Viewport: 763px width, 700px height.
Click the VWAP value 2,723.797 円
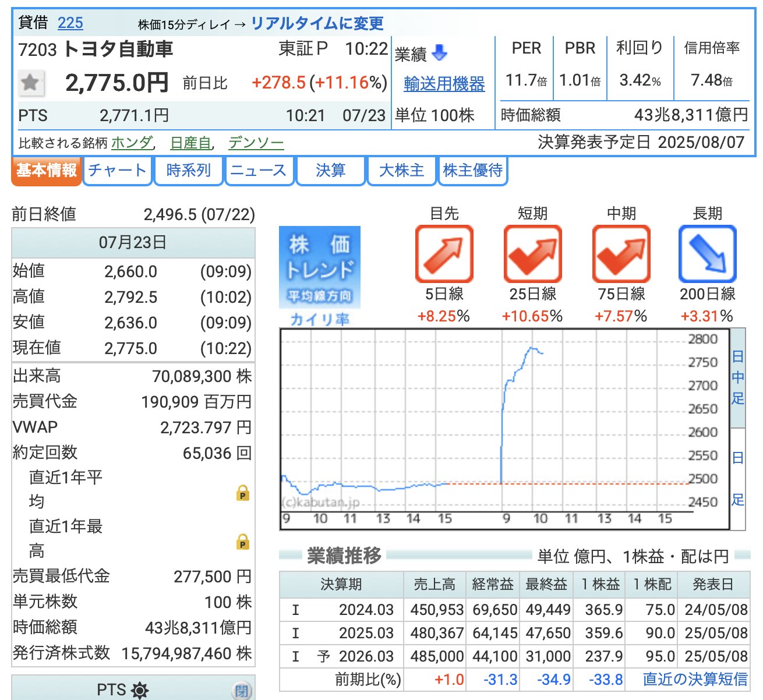206,427
